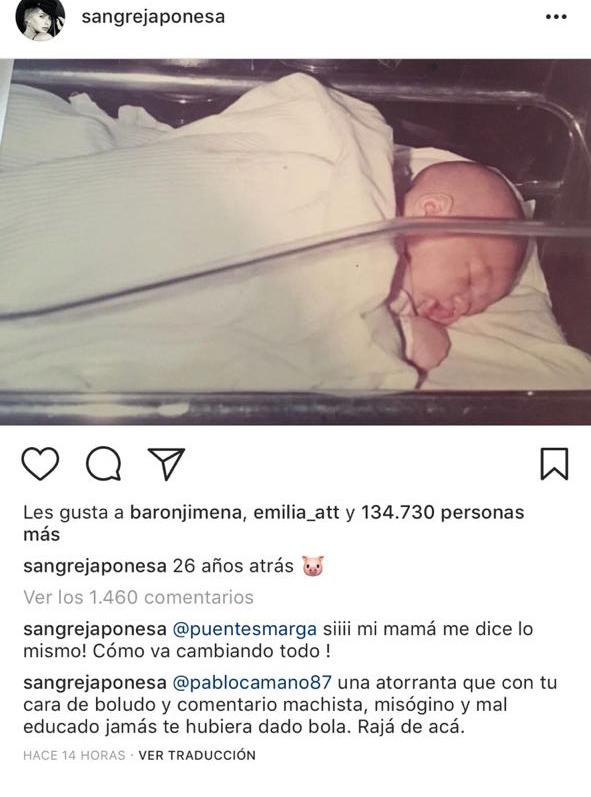Open sangrejaponesa profile picture
591x797 pixels.
point(41,18)
